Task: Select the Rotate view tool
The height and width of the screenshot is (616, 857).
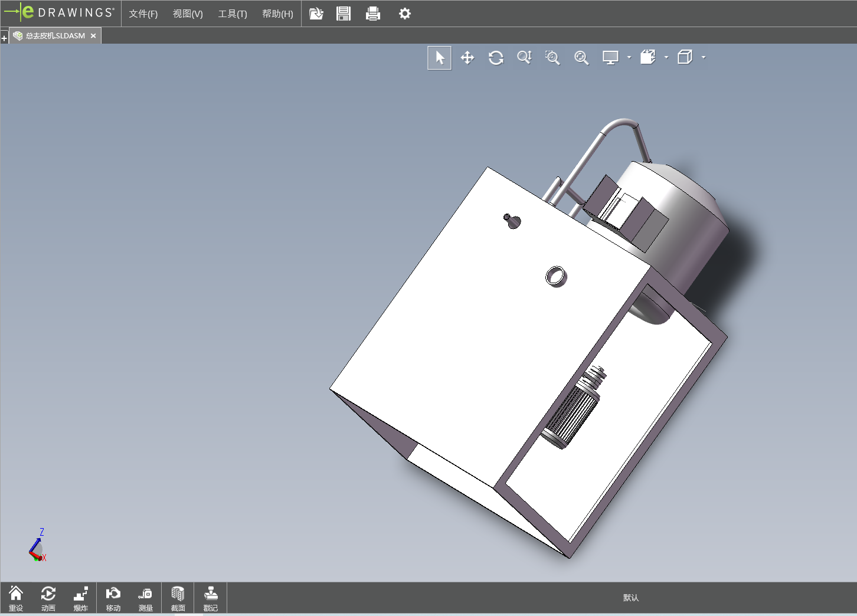Action: coord(496,58)
